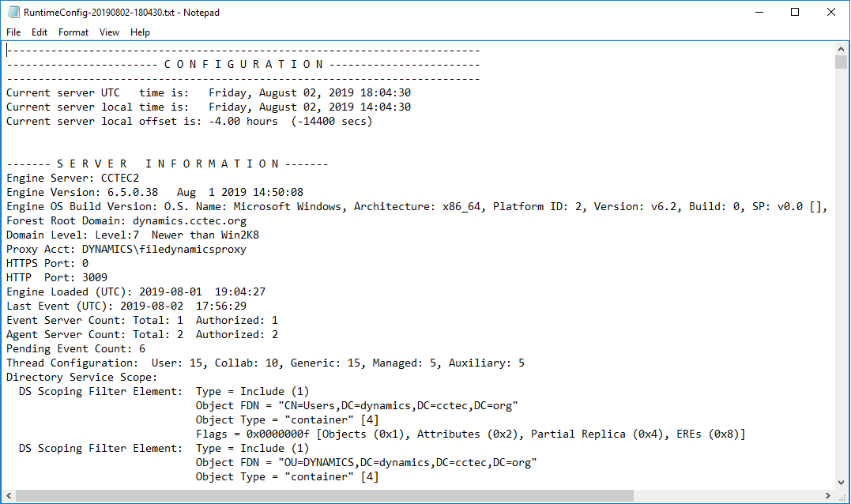The height and width of the screenshot is (504, 851).
Task: Click the vertical scrollbar up arrow
Action: click(842, 48)
